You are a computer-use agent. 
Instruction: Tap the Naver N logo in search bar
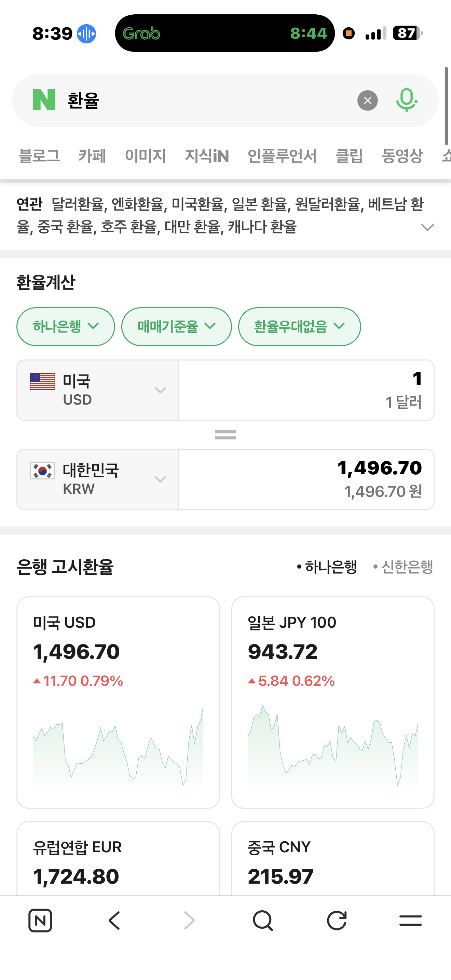tap(44, 100)
